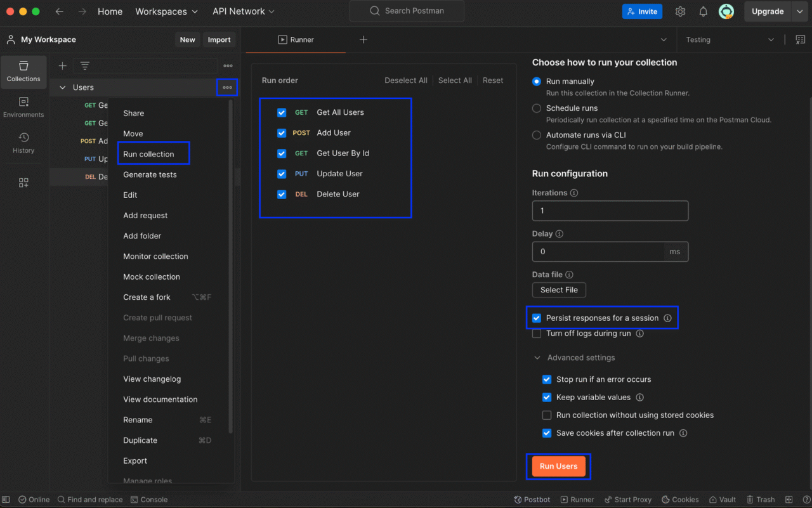This screenshot has width=812, height=508.
Task: Toggle Persist responses for a session
Action: tap(537, 318)
